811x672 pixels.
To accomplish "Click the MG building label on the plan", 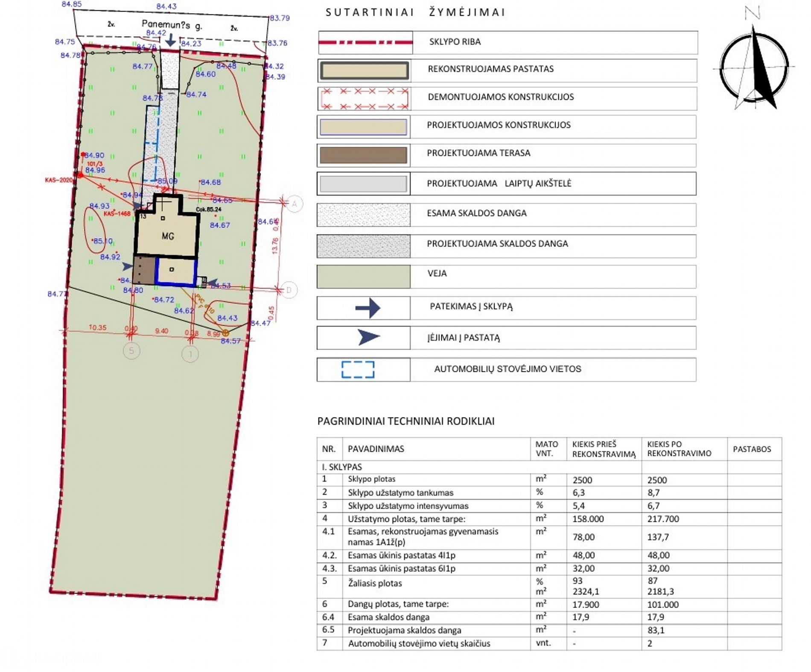I will (168, 236).
